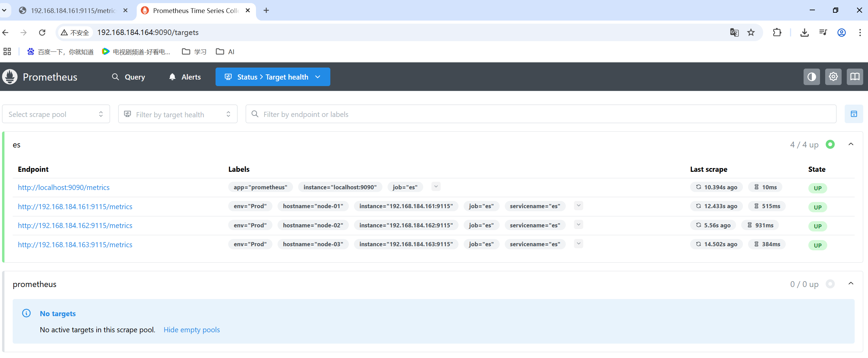Open the media control icon in toolbar
Image resolution: width=868 pixels, height=358 pixels.
coord(823,32)
